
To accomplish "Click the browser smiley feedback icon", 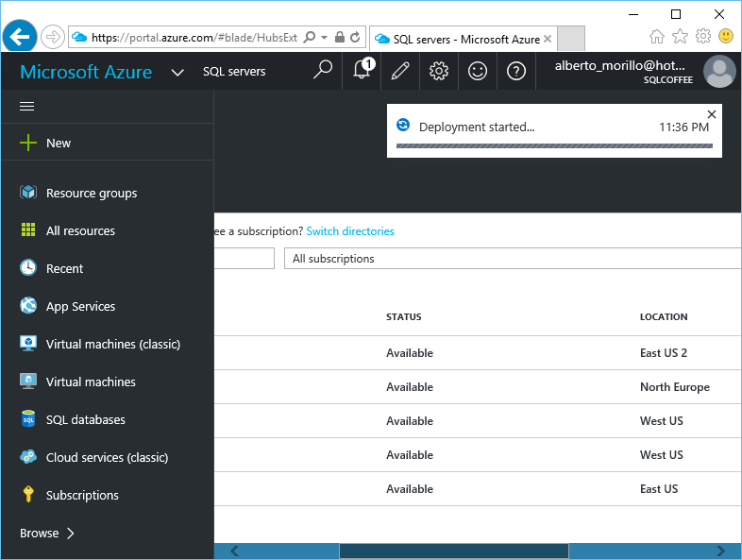I will [725, 36].
